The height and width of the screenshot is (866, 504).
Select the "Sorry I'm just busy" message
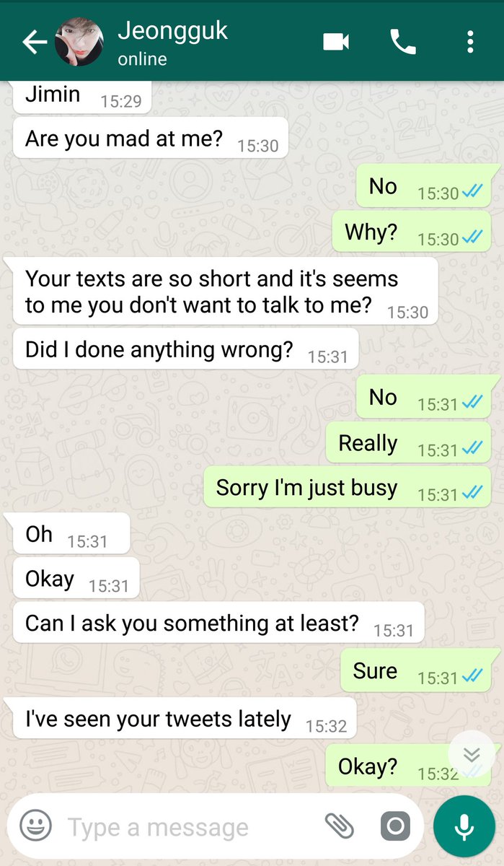[348, 487]
